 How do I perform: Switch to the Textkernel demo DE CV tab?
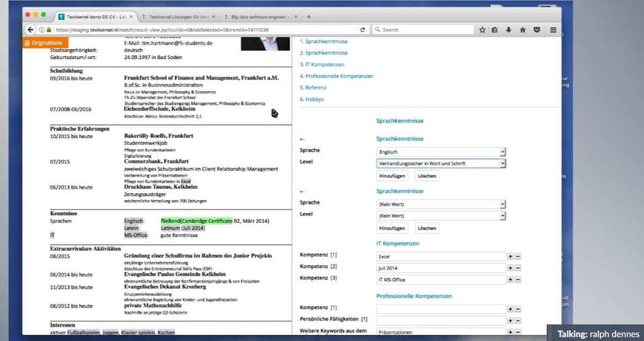(95, 17)
